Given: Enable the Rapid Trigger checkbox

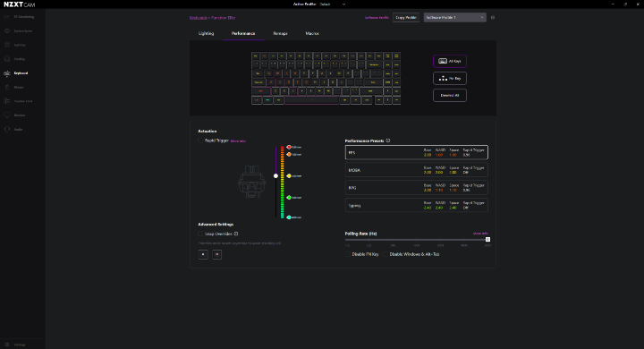Looking at the screenshot, I should coord(200,140).
